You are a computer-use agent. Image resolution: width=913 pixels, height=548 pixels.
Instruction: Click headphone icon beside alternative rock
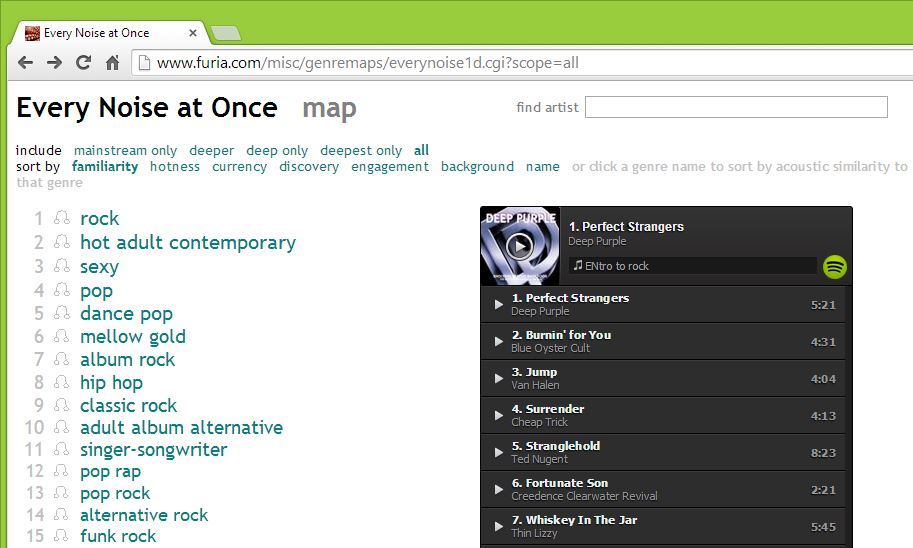point(62,514)
